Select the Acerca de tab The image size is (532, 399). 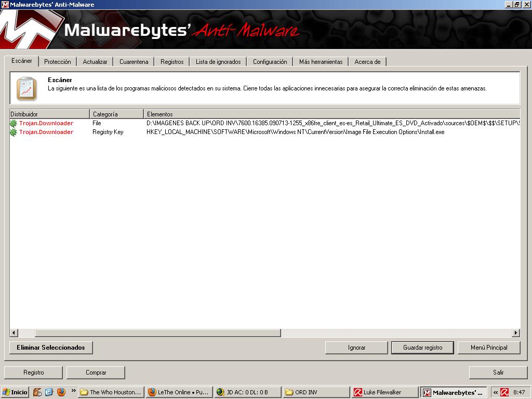pos(367,62)
